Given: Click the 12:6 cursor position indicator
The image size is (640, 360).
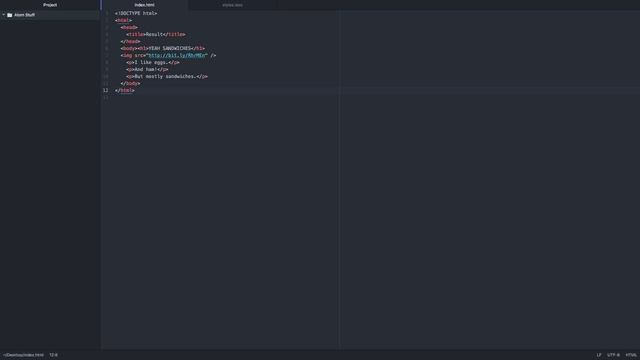Looking at the screenshot, I should click(x=53, y=355).
